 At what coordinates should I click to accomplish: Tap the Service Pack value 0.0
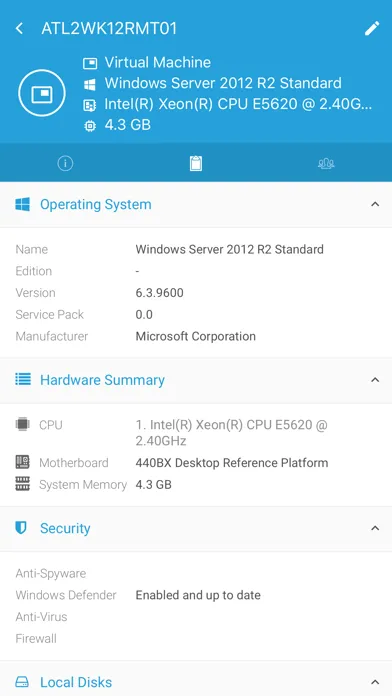(144, 315)
